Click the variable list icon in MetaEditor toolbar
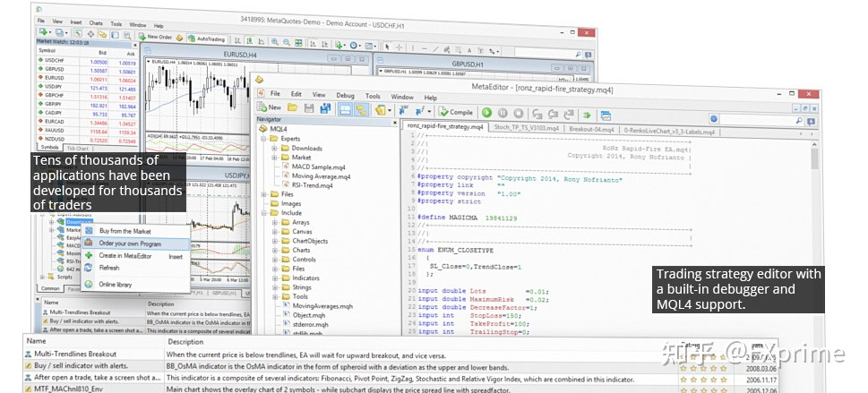Screen dimensions: 868x393 tap(404, 110)
